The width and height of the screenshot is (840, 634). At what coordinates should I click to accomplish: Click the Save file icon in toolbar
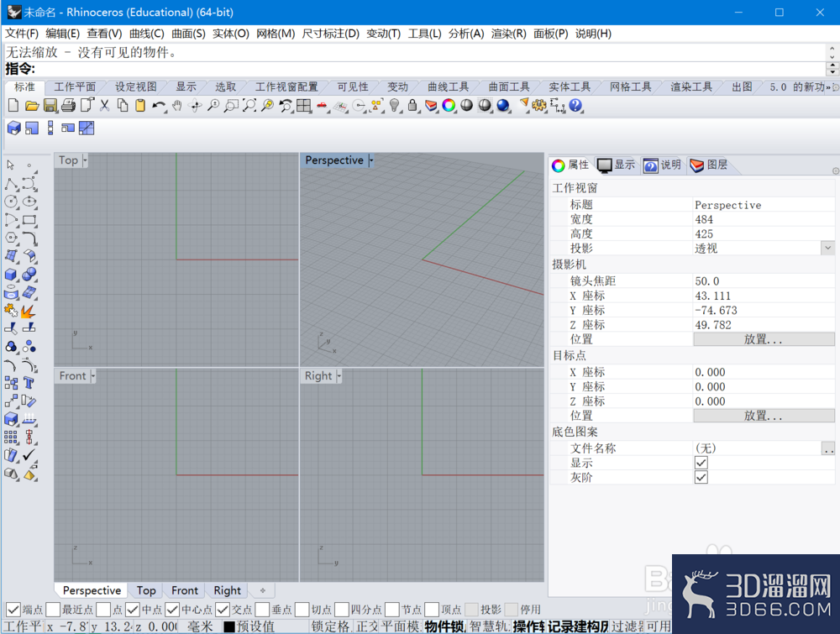coord(50,106)
